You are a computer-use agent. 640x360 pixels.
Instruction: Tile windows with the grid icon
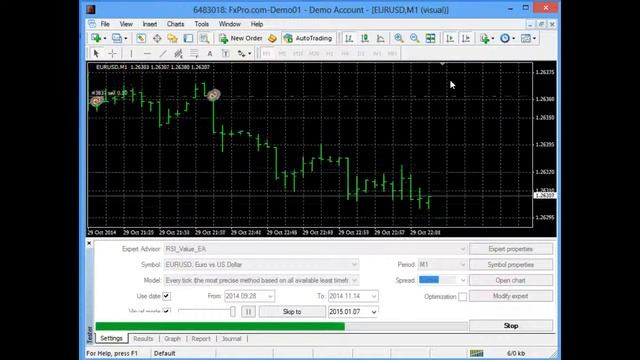(430, 38)
